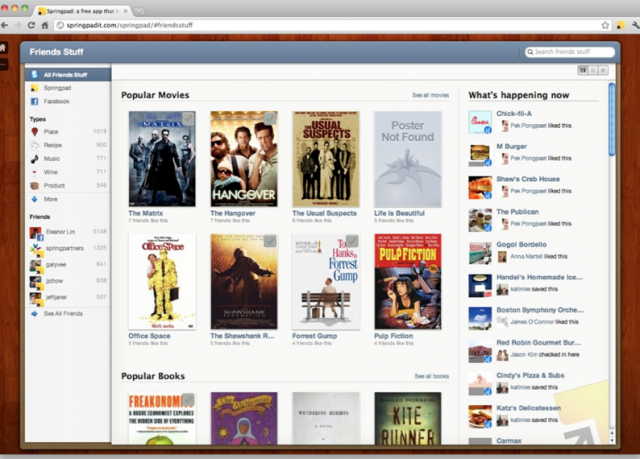
Task: Click the browser back arrow
Action: [x=4, y=25]
